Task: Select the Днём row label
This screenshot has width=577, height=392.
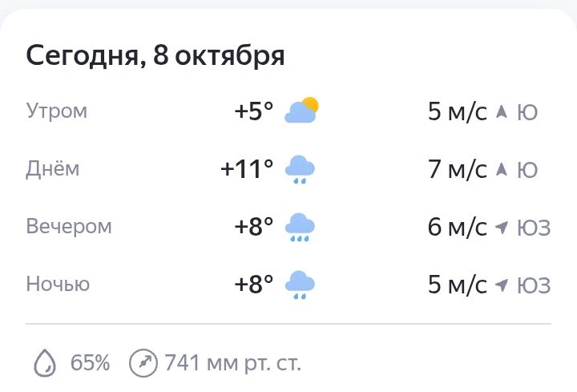Action: coord(53,169)
